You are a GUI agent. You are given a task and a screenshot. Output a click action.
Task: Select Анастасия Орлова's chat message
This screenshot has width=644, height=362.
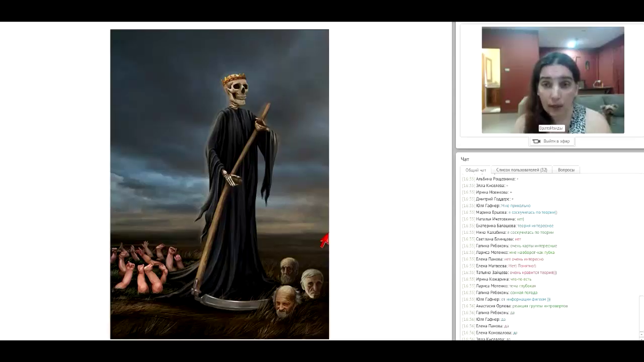point(515,306)
